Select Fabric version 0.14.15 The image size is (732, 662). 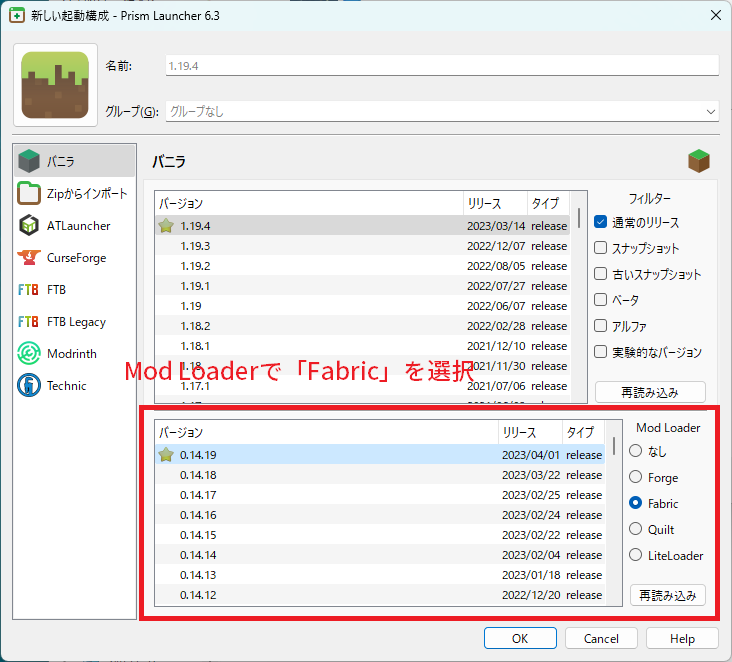(x=380, y=535)
